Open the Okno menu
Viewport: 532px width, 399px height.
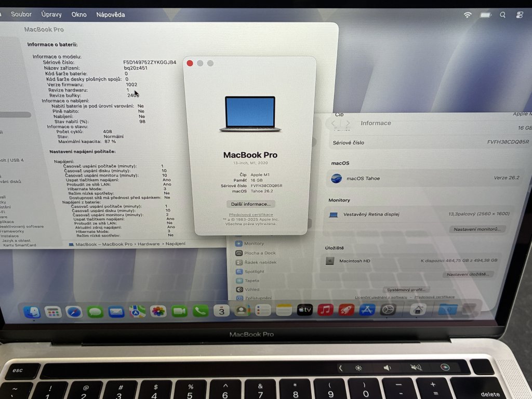pyautogui.click(x=79, y=15)
